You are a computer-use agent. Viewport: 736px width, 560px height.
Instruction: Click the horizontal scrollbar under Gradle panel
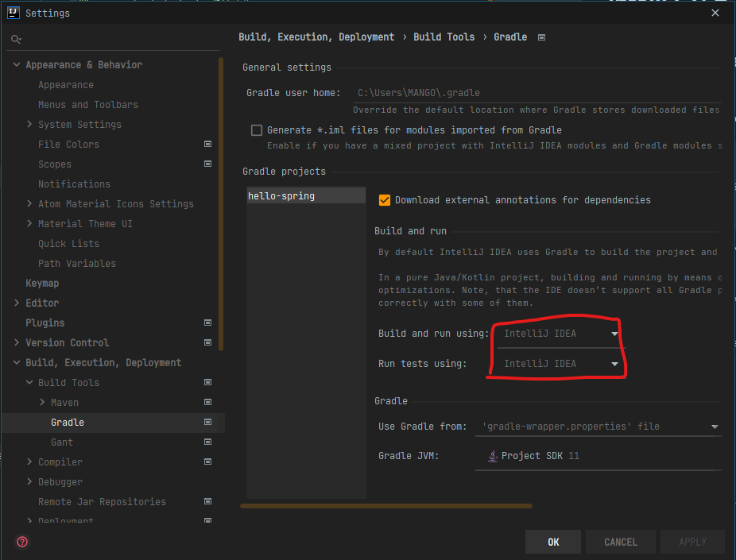point(385,506)
